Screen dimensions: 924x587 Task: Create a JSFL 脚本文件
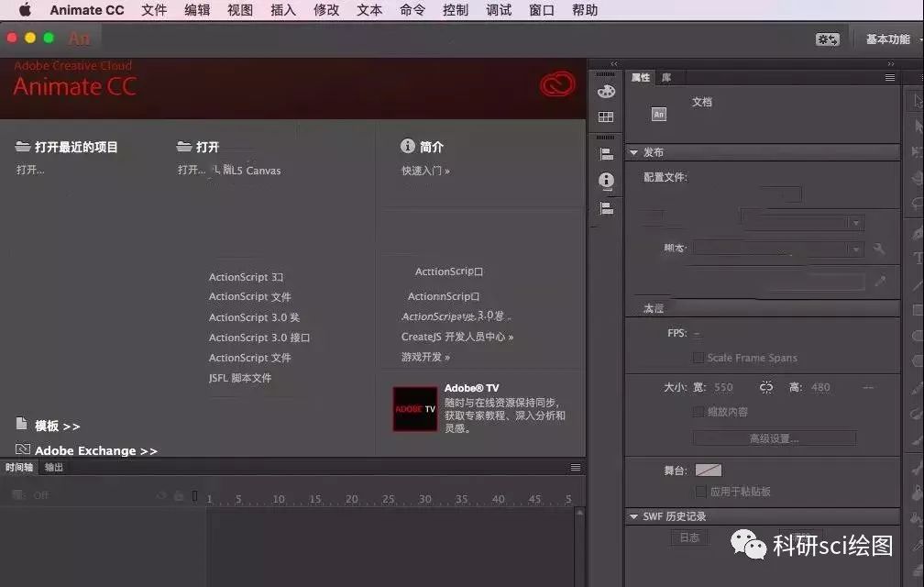click(240, 378)
